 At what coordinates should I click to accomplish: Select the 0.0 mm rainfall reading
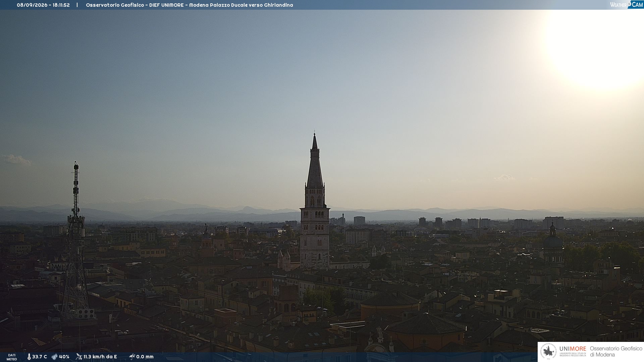click(x=145, y=357)
